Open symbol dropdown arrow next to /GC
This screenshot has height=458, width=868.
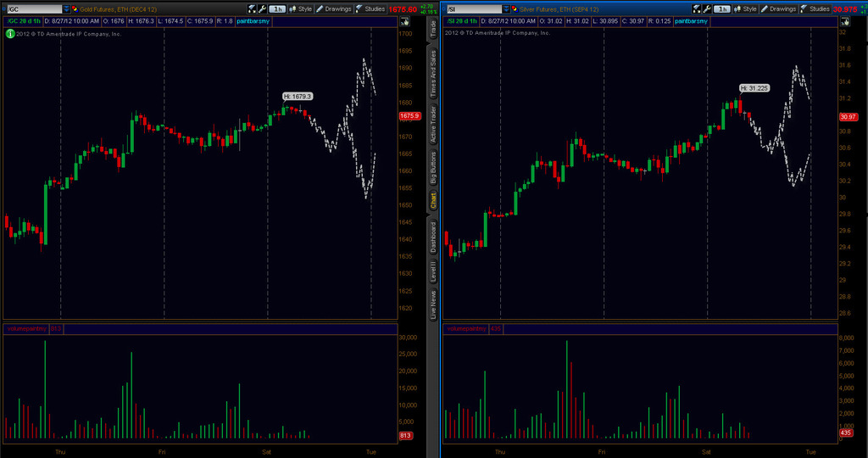tap(66, 8)
